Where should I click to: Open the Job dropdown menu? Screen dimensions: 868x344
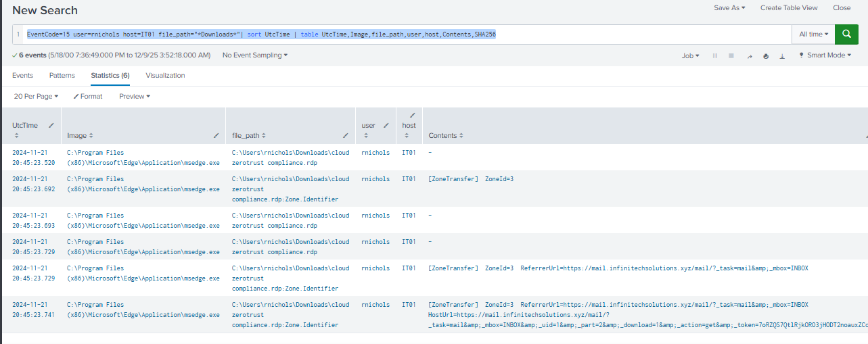click(x=690, y=56)
